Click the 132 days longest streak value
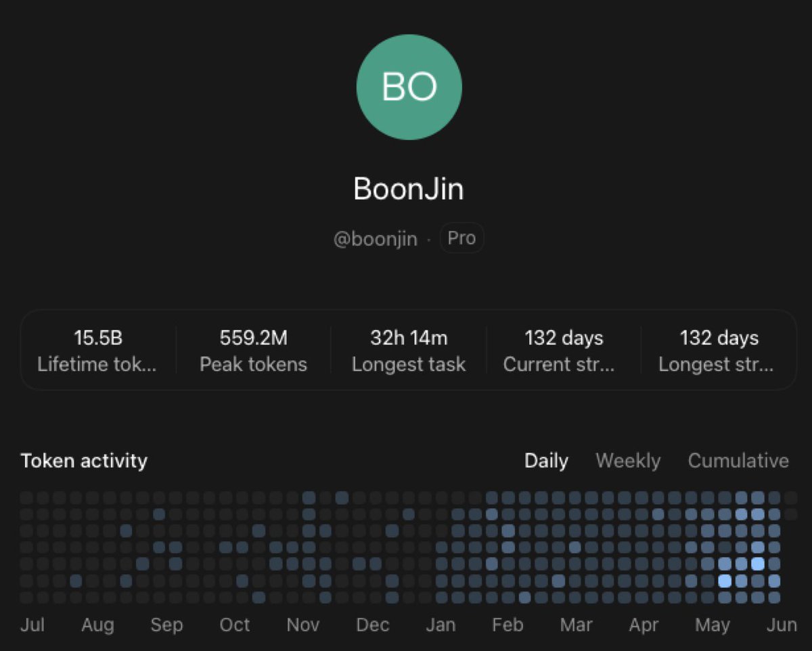 (719, 338)
